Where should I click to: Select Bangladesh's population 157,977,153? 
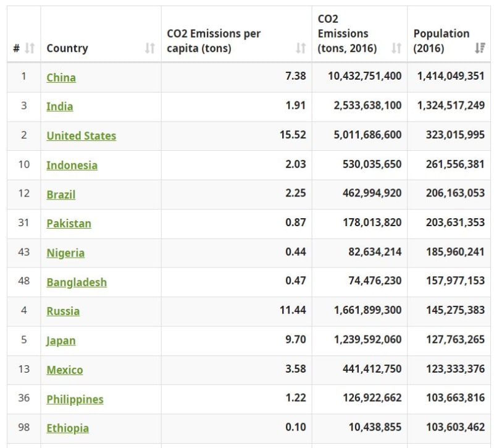pyautogui.click(x=455, y=281)
